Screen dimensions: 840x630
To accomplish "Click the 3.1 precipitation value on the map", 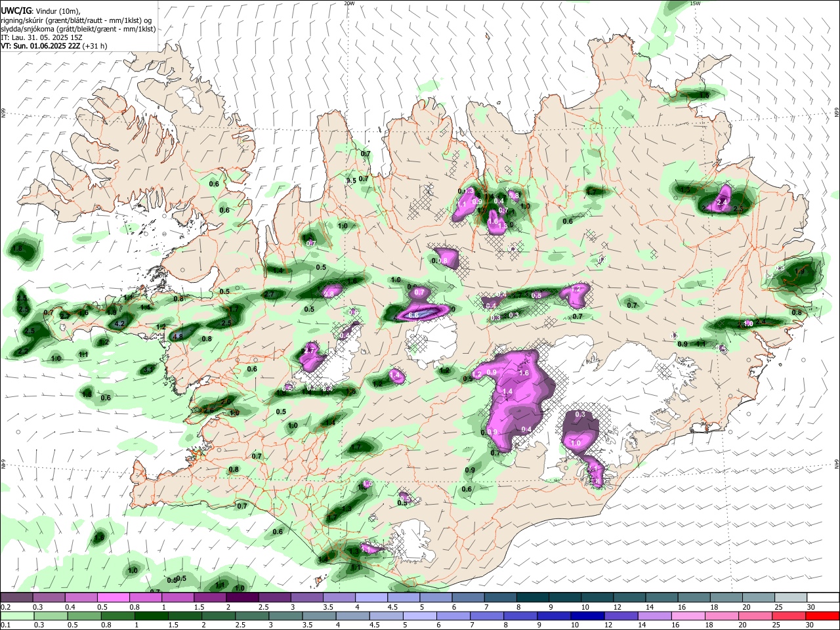I will [x=148, y=369].
